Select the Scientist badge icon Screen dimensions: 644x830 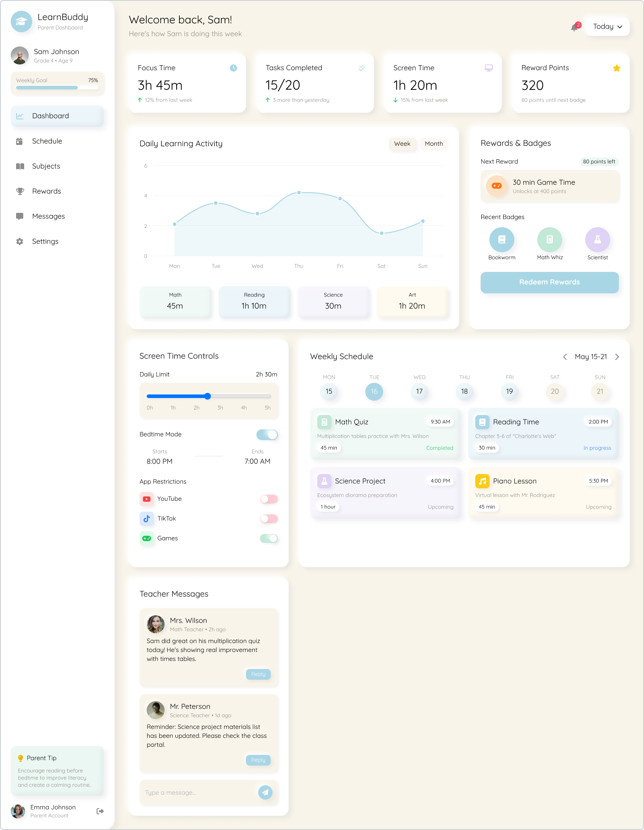(x=597, y=240)
